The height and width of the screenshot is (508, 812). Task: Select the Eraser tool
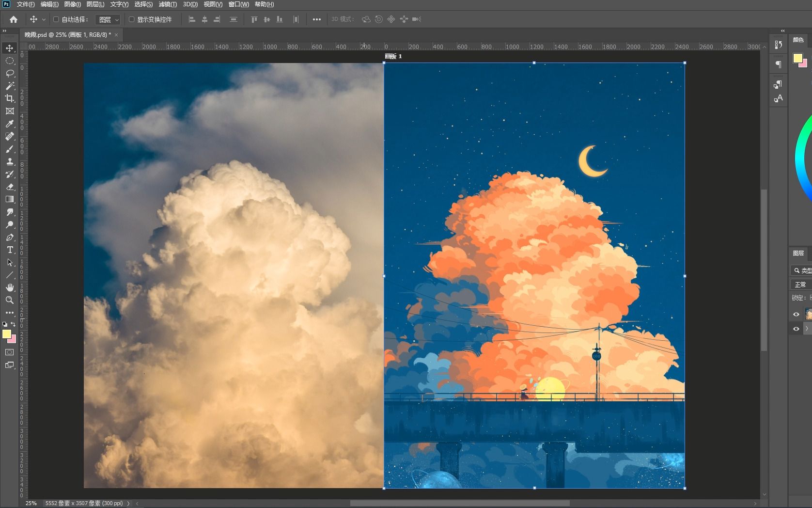pos(10,187)
